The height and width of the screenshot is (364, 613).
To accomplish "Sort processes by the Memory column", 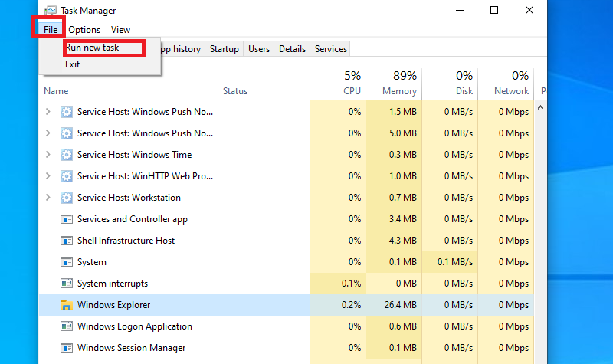I will pyautogui.click(x=394, y=84).
